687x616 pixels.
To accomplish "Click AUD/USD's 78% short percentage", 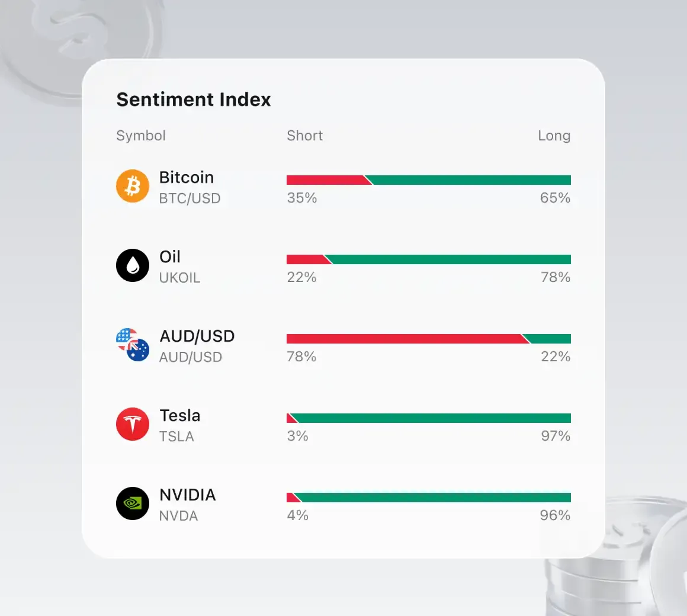I will [x=301, y=357].
